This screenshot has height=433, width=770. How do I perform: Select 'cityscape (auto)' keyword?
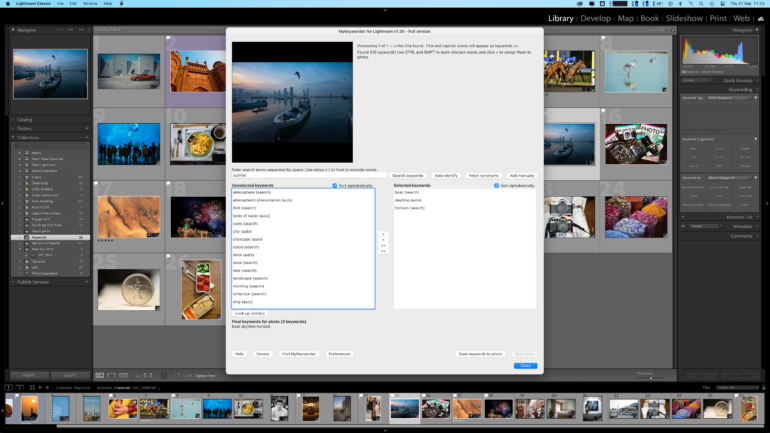(248, 240)
